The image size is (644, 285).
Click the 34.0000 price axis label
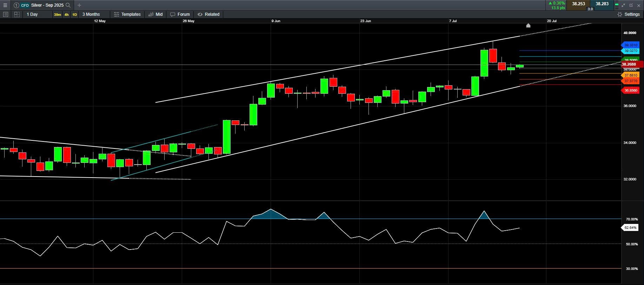point(630,143)
